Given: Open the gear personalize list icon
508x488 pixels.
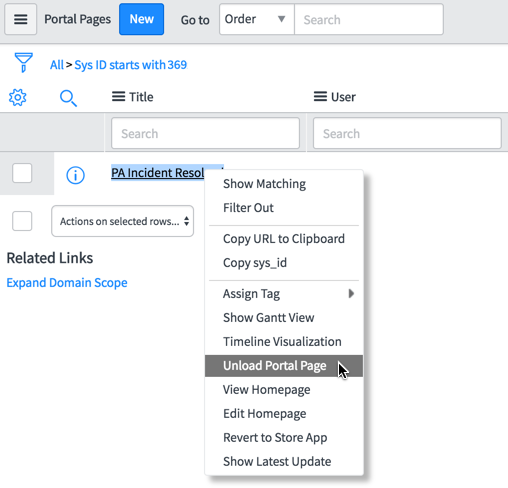Looking at the screenshot, I should (18, 97).
